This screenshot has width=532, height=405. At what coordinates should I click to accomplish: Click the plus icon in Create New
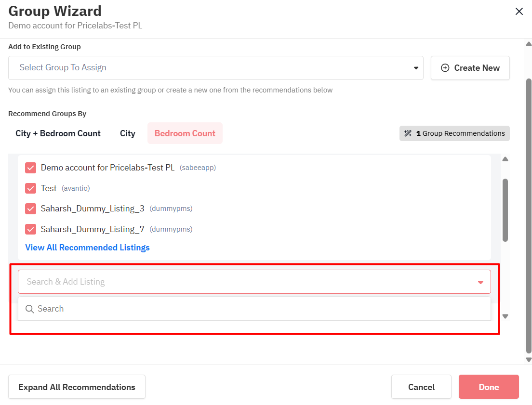pyautogui.click(x=445, y=68)
